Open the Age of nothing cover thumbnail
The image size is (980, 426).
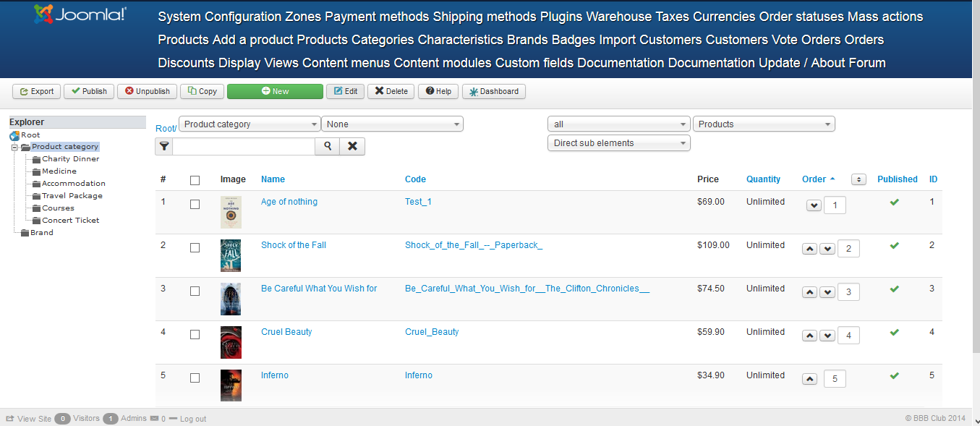(x=231, y=213)
